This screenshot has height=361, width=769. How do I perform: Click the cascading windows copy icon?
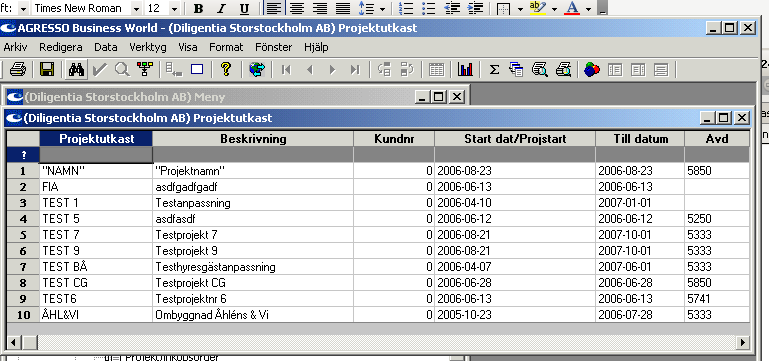[x=516, y=70]
